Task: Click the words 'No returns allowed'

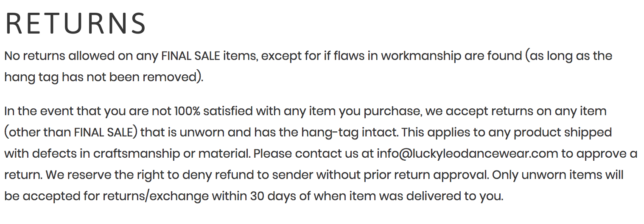Action: (x=60, y=56)
